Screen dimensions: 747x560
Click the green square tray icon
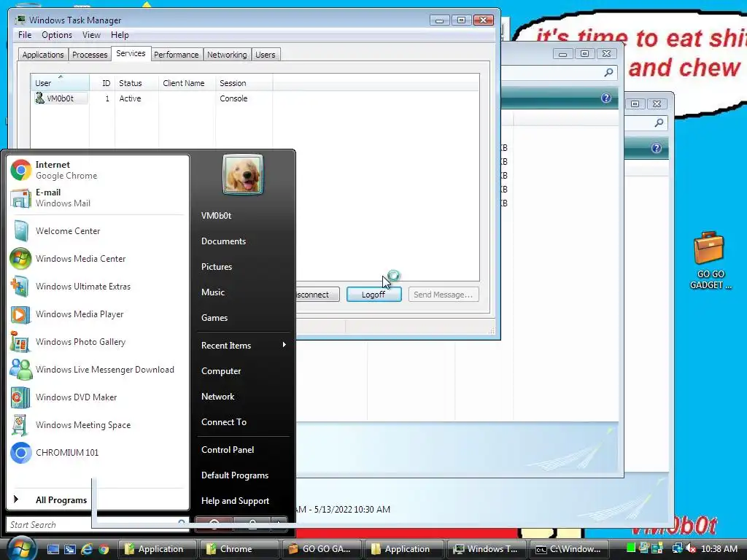[x=631, y=548]
